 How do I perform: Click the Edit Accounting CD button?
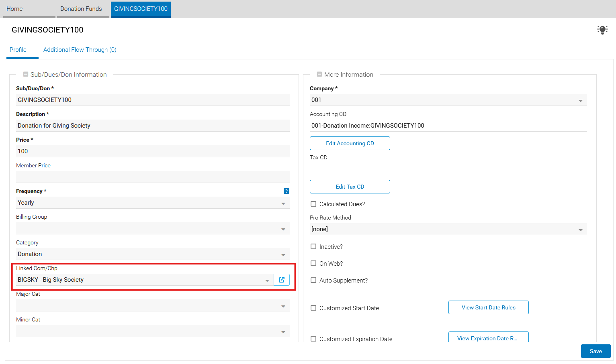coord(350,143)
